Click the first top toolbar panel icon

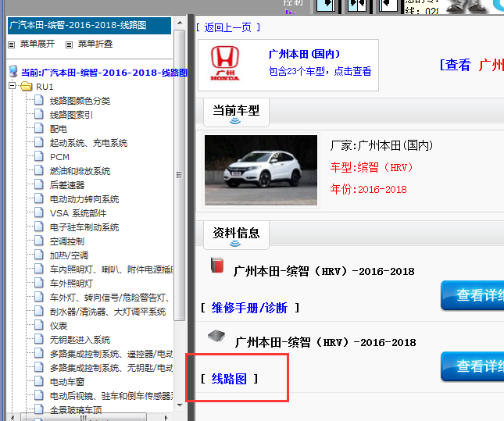click(326, 5)
